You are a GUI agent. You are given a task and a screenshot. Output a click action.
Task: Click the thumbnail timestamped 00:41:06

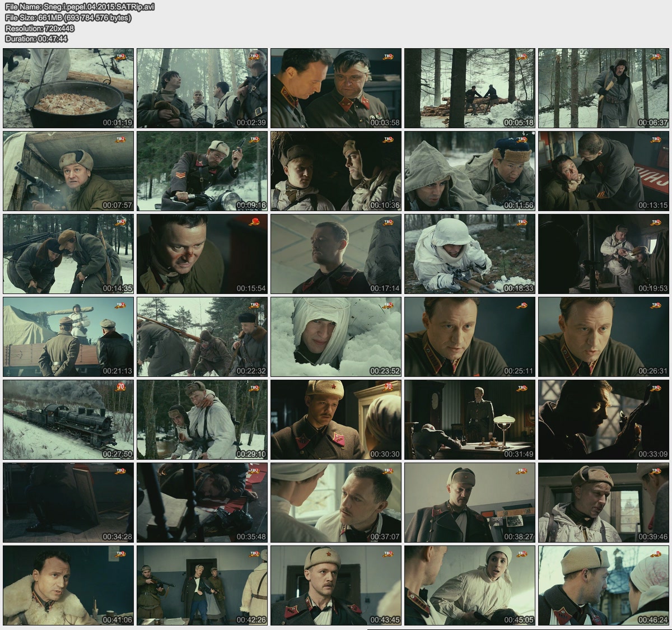click(68, 586)
